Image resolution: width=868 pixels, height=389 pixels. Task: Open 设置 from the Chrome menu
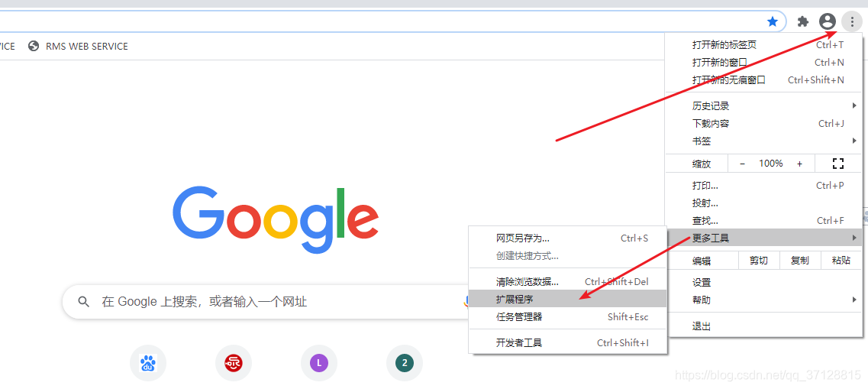coord(763,283)
